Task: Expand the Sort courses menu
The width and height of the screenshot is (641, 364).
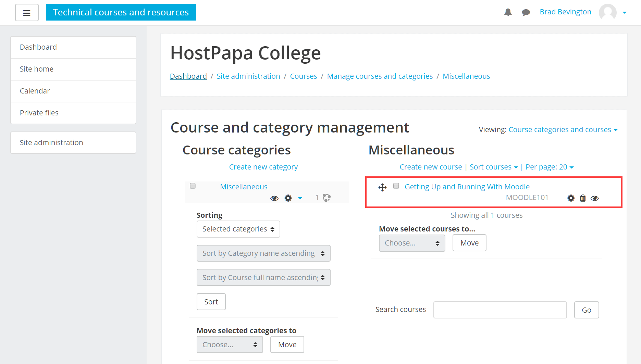Action: [493, 167]
